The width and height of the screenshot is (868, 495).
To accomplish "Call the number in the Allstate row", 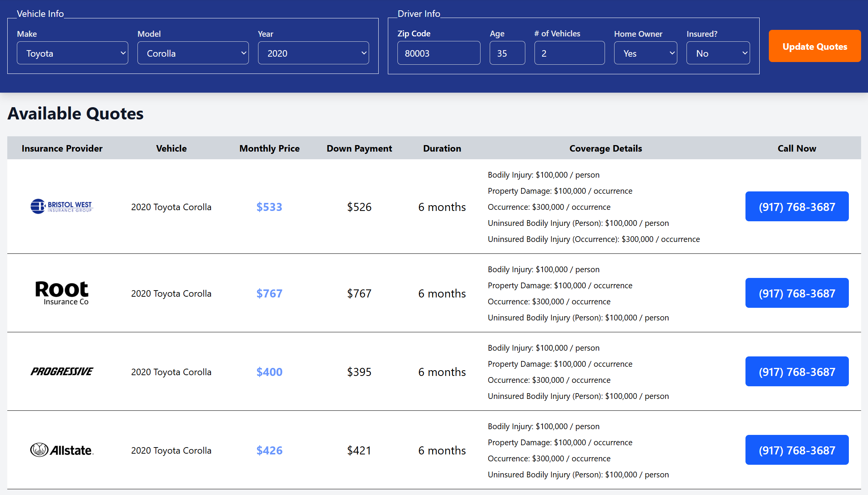I will click(x=797, y=450).
